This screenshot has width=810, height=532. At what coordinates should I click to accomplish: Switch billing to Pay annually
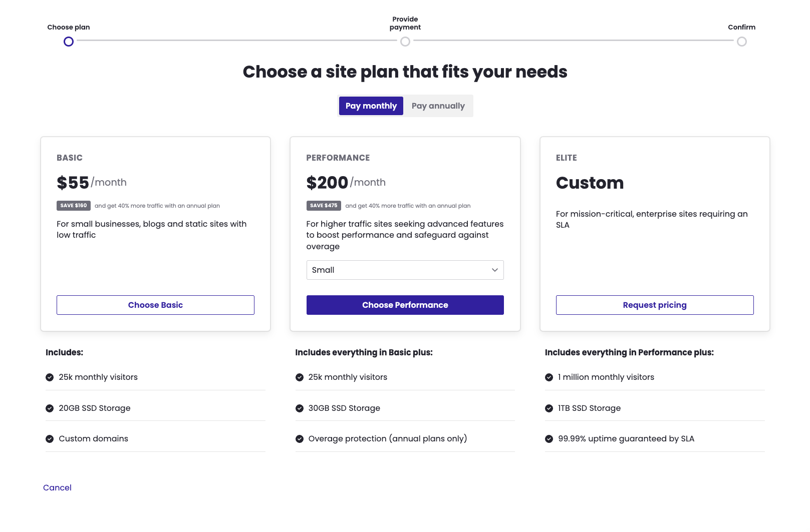(438, 106)
